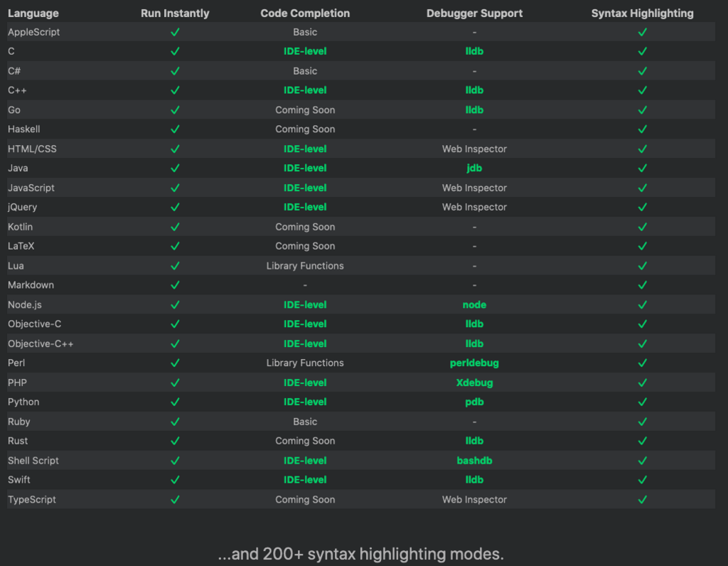Click IDE-level in the Swift row
728x566 pixels.
pyautogui.click(x=305, y=480)
